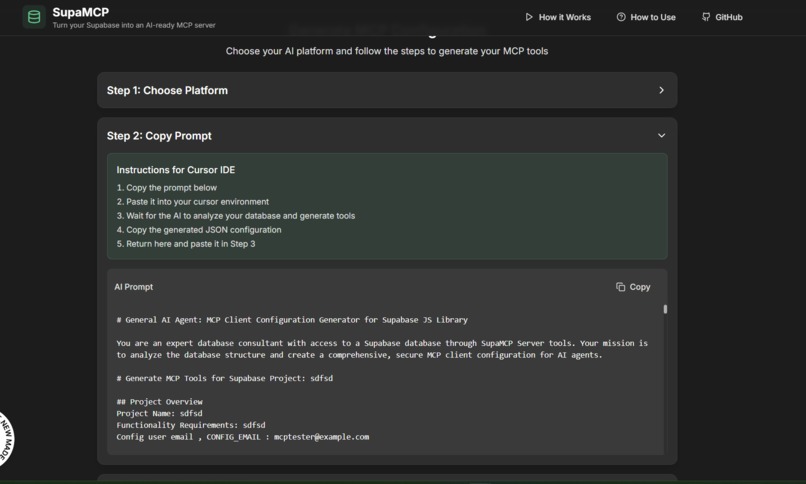Click the SupaMCP title text
Image resolution: width=806 pixels, height=484 pixels.
point(81,12)
